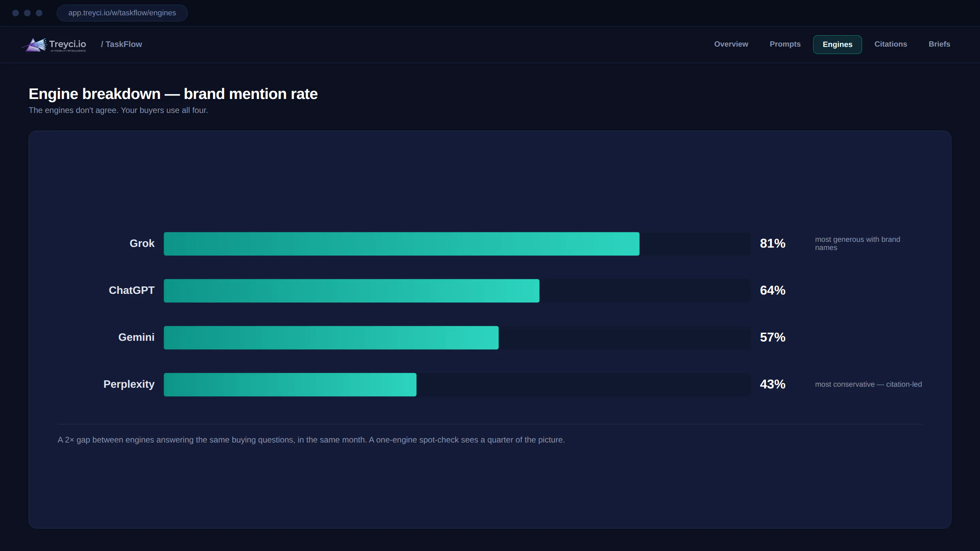Click the ChatGPT engine label
The height and width of the screenshot is (551, 980).
132,290
